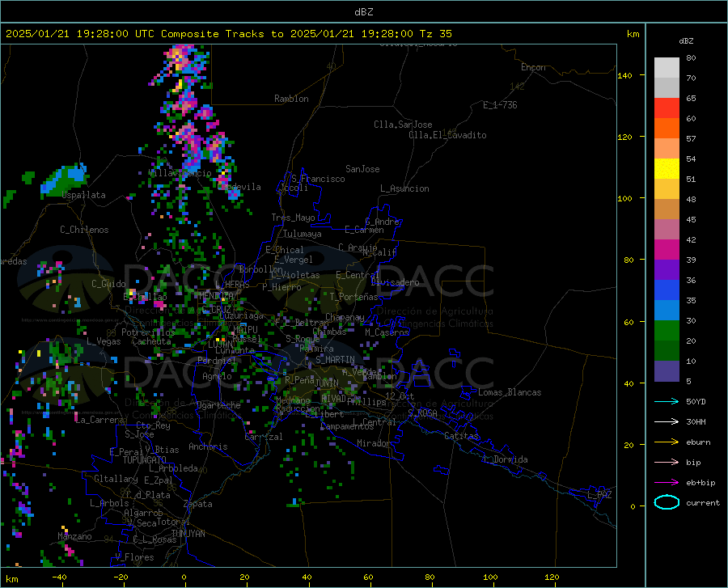The image size is (728, 588).
Task: Click the 'Divisadero' map label
Action: [395, 282]
